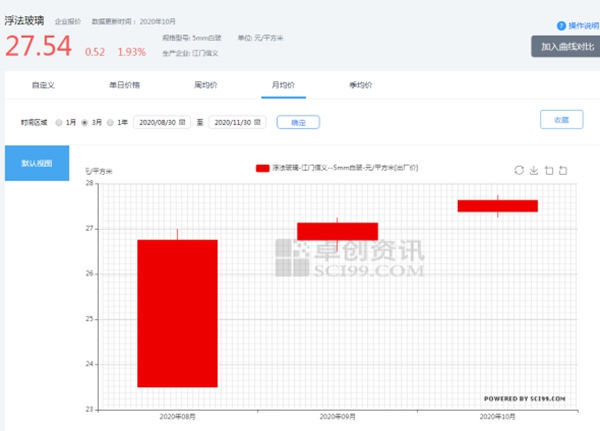Click the chart refresh icon
600x431 pixels.
(x=519, y=170)
